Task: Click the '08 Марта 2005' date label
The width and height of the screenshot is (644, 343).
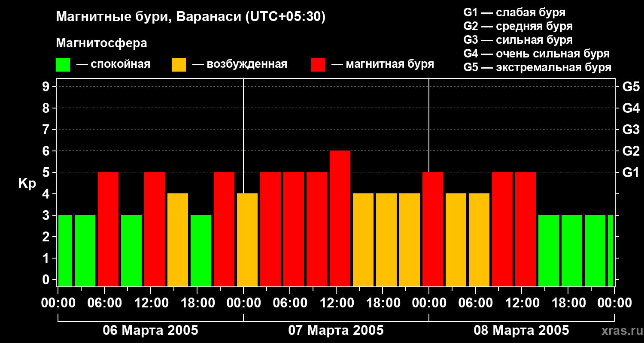Action: pyautogui.click(x=521, y=331)
